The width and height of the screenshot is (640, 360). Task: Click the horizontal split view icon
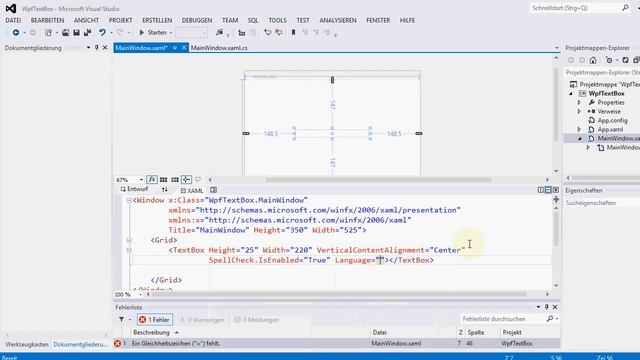coord(548,190)
